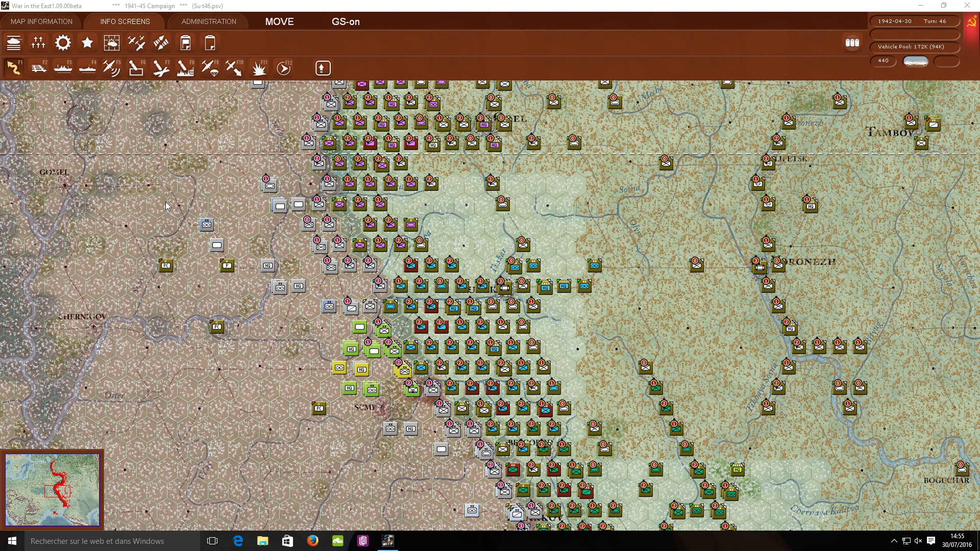The image size is (980, 551).
Task: Click the MOVE mode label
Action: [279, 21]
